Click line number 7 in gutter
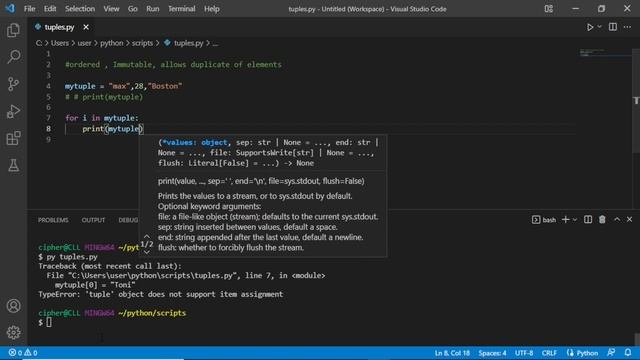This screenshot has height=360, width=640. (49, 118)
